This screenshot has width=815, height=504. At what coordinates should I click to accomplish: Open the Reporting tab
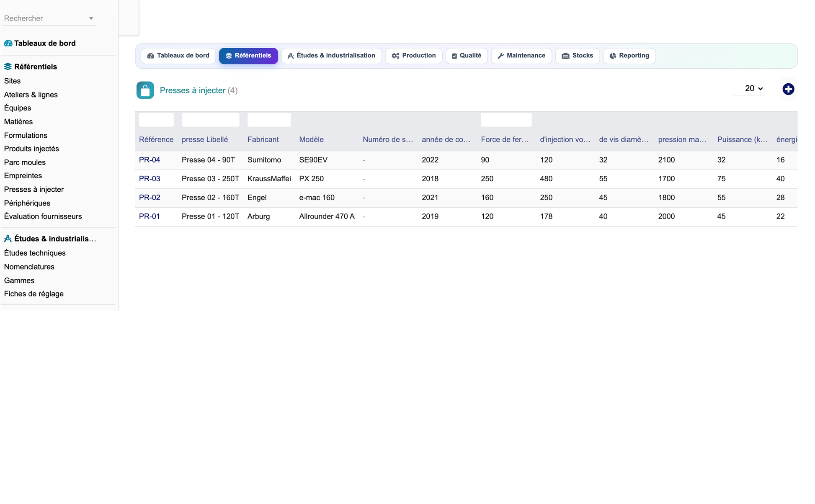(x=629, y=56)
